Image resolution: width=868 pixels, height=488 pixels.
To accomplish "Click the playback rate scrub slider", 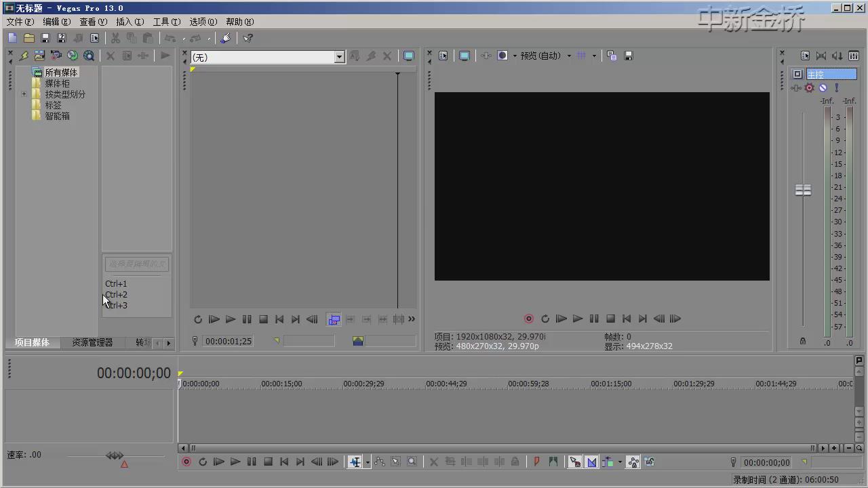I will pyautogui.click(x=115, y=456).
